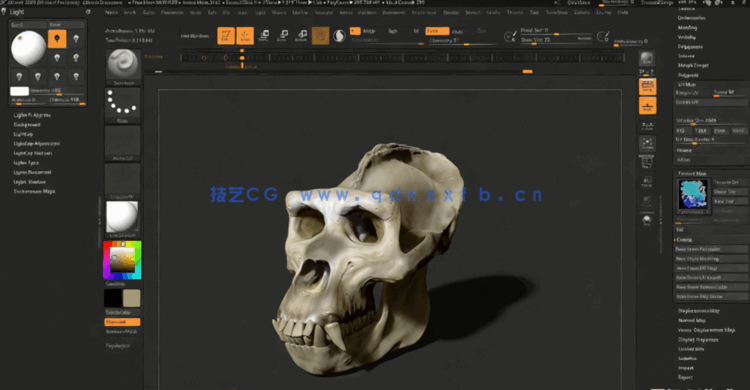Viewport: 750px width, 390px height.
Task: Activate Edit mode button in toolbar
Action: pos(226,36)
